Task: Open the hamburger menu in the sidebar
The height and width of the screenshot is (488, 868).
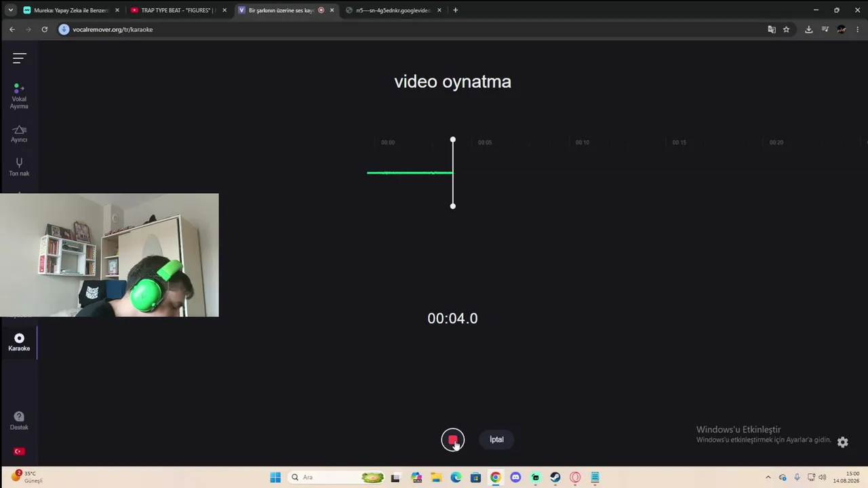Action: tap(19, 58)
